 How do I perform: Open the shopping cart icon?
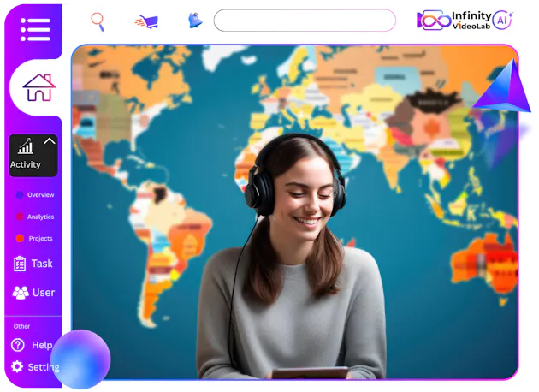[146, 21]
